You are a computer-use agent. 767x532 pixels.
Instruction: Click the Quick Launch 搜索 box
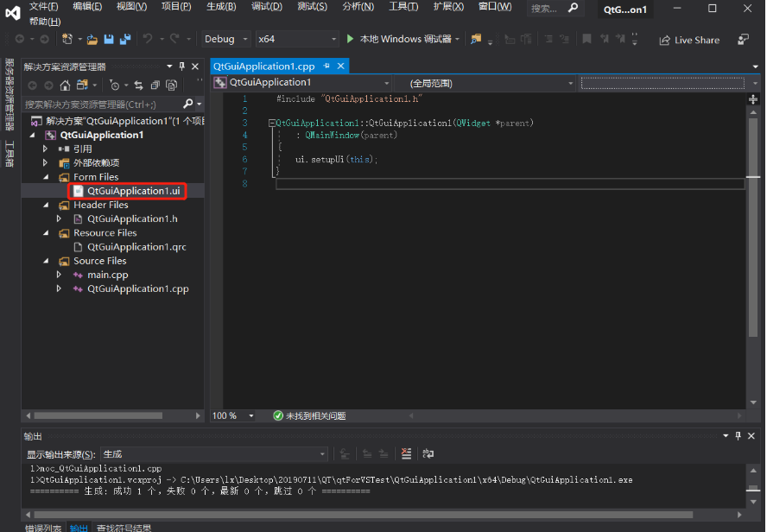(555, 9)
